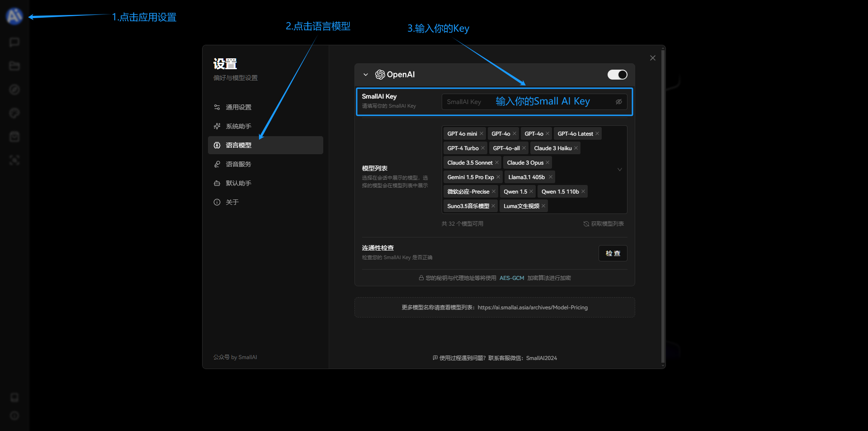Remove GPT-4 Turbo model tag
This screenshot has height=431, width=868.
pyautogui.click(x=483, y=148)
